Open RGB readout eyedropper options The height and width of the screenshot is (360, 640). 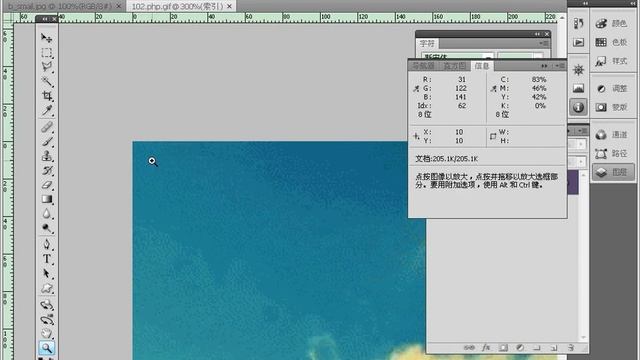point(416,89)
